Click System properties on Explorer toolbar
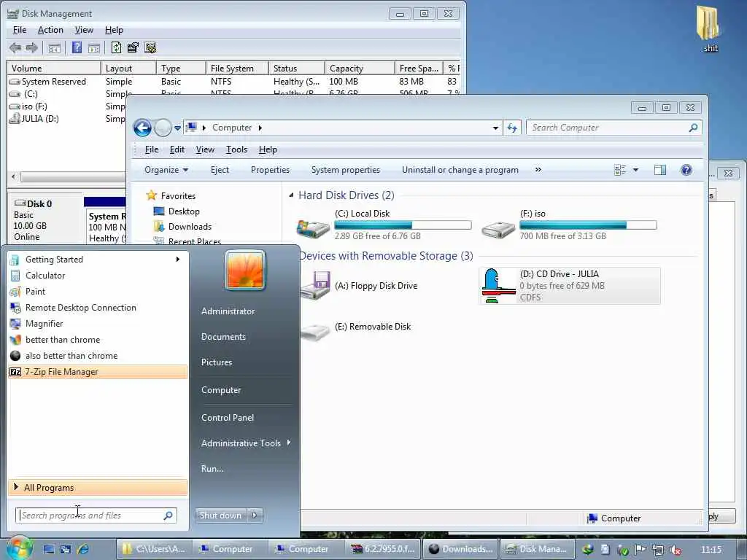The image size is (747, 560). point(345,170)
